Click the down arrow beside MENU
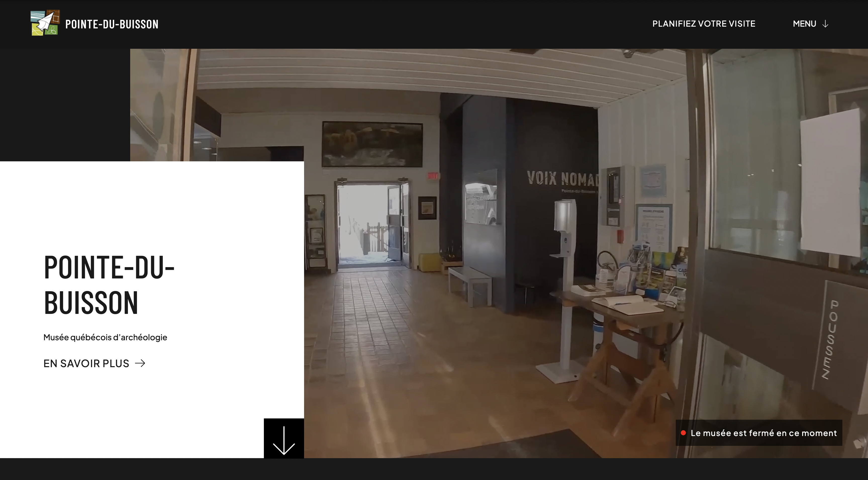Viewport: 868px width, 480px height. click(x=825, y=24)
